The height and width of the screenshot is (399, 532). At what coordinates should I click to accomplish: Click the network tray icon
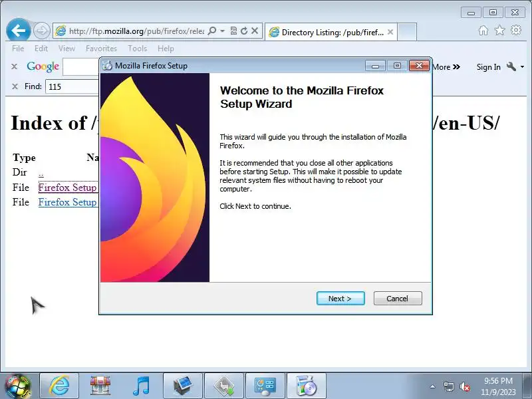(448, 386)
